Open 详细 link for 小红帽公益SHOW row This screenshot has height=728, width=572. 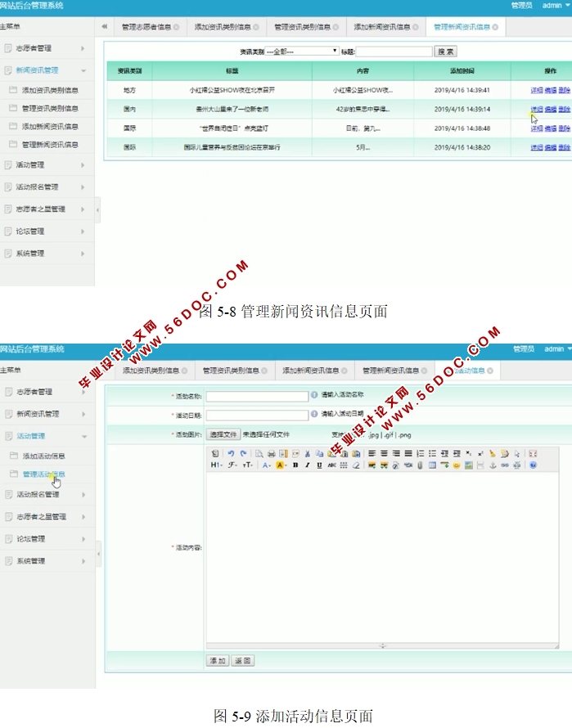click(537, 91)
